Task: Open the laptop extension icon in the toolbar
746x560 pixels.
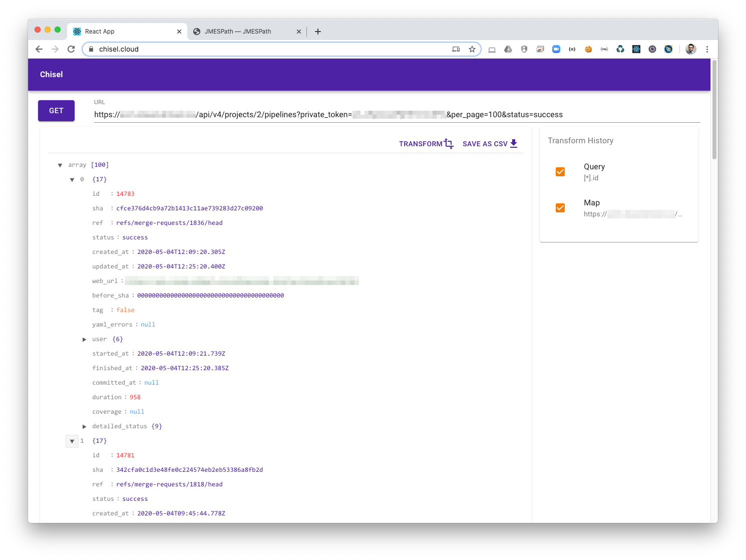Action: (x=492, y=49)
